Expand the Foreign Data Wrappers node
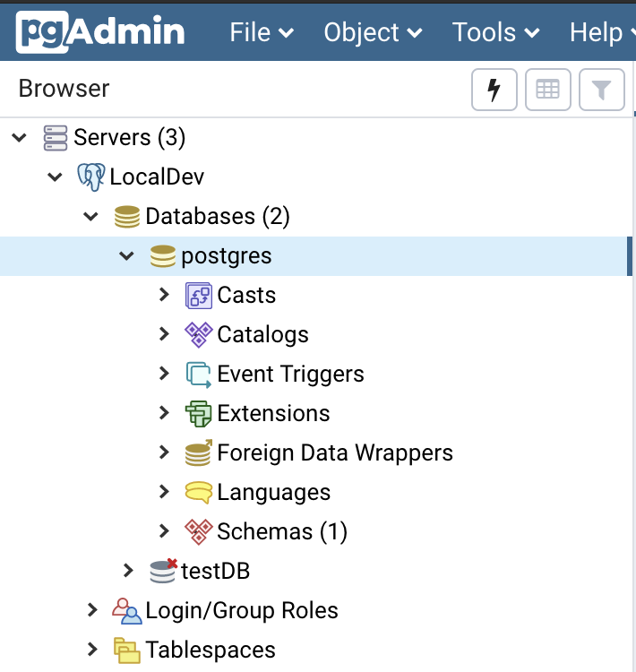Image resolution: width=636 pixels, height=672 pixels. 164,452
